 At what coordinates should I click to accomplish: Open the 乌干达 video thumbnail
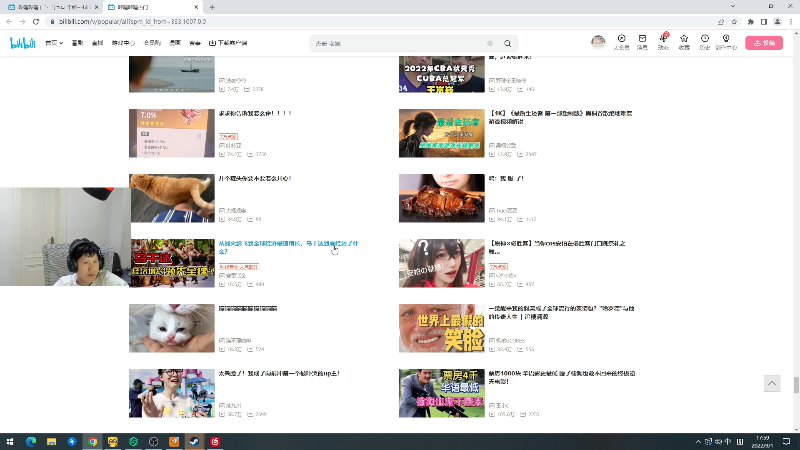coord(172,263)
